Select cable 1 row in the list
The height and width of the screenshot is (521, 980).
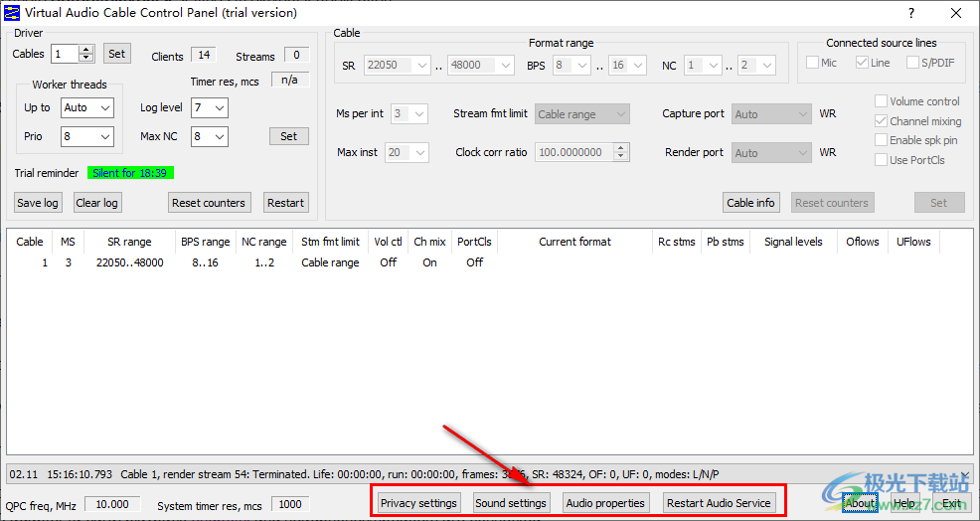[129, 262]
